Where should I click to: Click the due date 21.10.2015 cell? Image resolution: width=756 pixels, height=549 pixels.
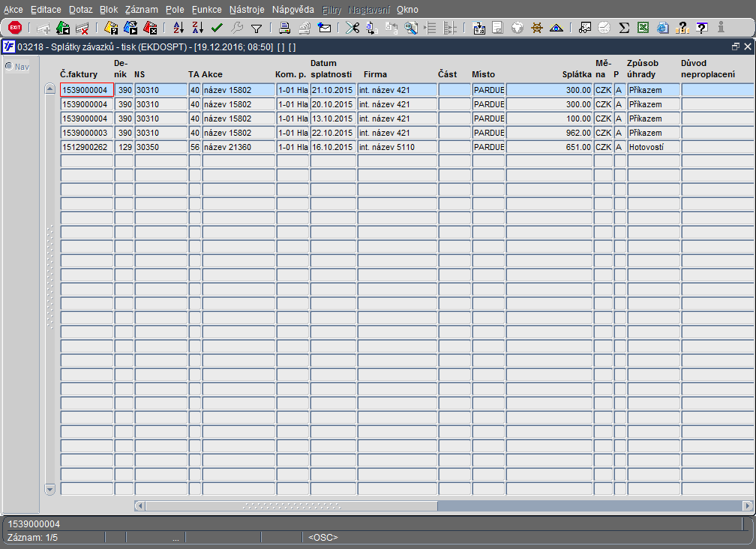pos(333,90)
